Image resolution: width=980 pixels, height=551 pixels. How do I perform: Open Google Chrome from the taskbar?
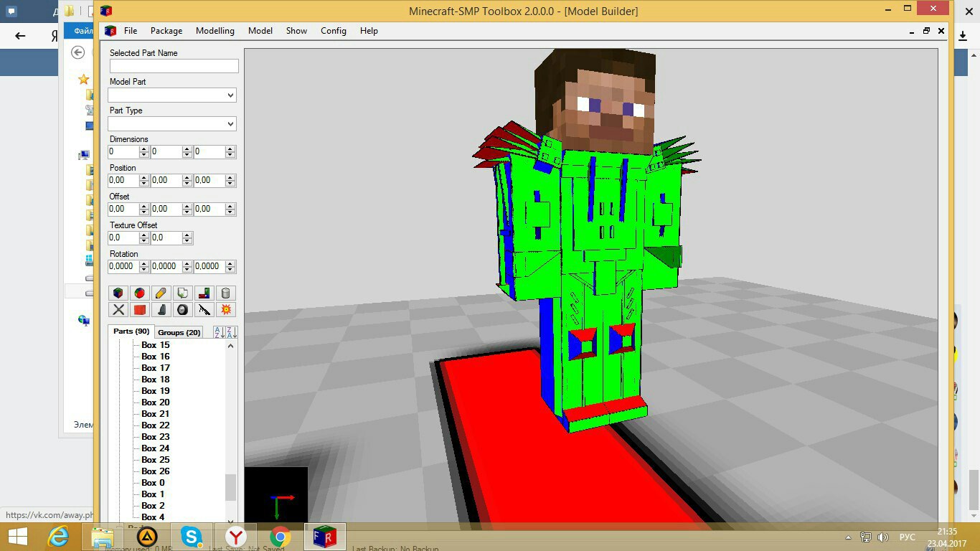(281, 537)
